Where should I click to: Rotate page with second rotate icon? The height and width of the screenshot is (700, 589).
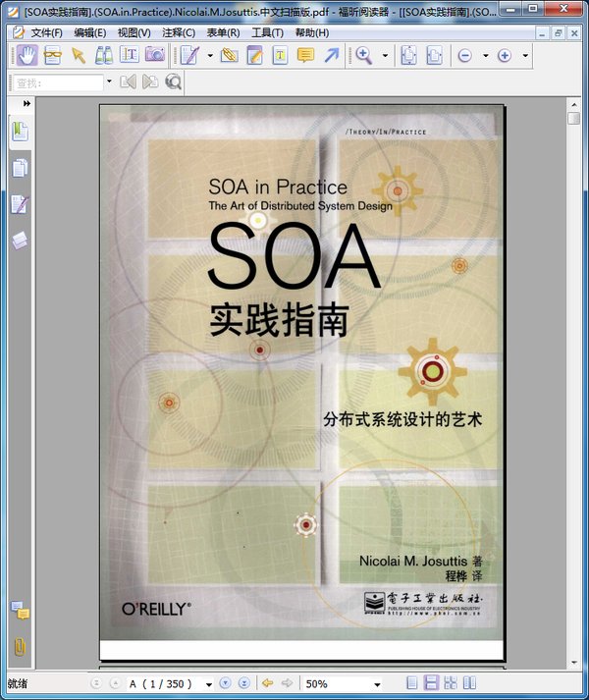pos(434,56)
